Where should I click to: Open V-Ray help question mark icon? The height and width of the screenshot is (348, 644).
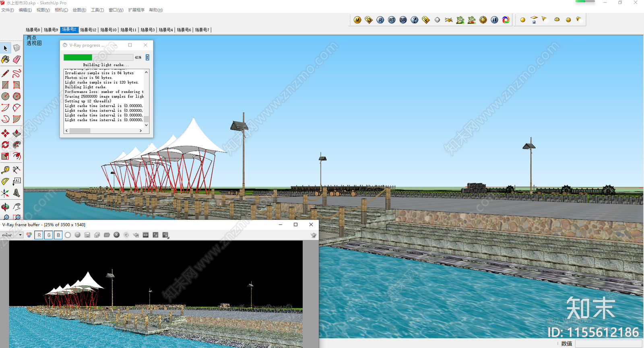tap(415, 20)
